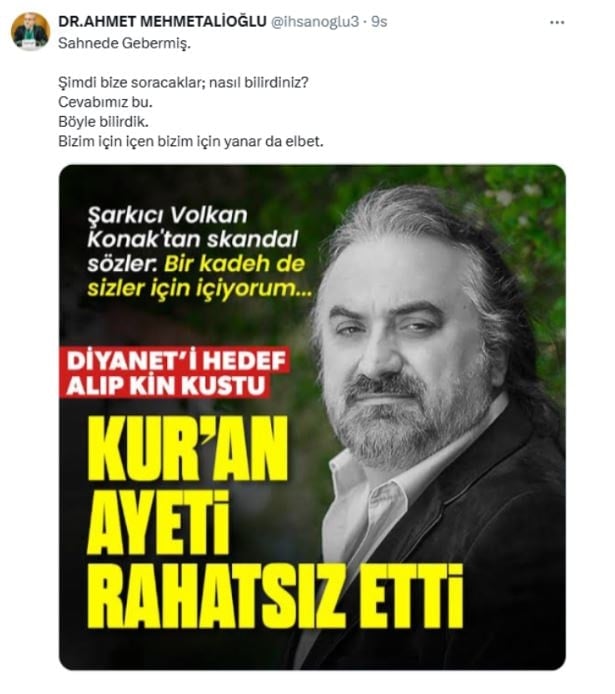Click the tweet author's profile avatar
The image size is (615, 694).
31,31
